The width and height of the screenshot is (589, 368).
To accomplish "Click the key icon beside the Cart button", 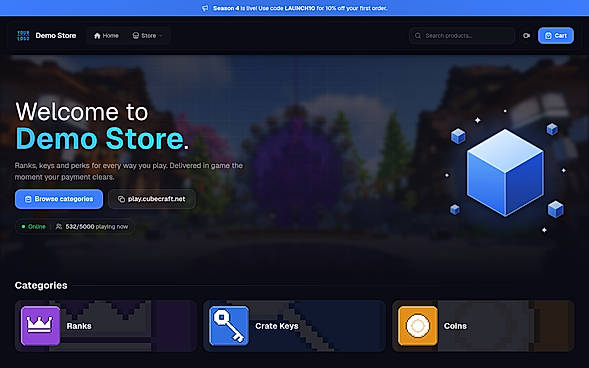I will pos(526,36).
